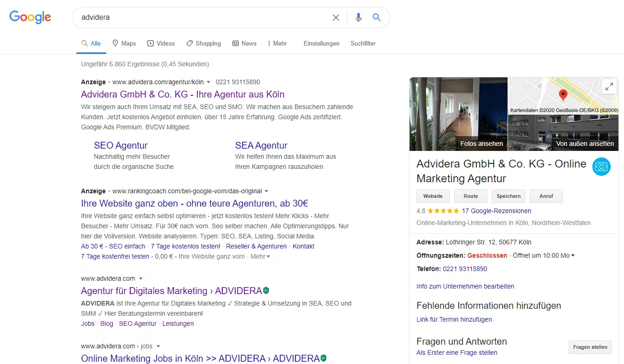Click Info zum Unternehmen bearbeiten
This screenshot has width=624, height=364.
[x=465, y=286]
